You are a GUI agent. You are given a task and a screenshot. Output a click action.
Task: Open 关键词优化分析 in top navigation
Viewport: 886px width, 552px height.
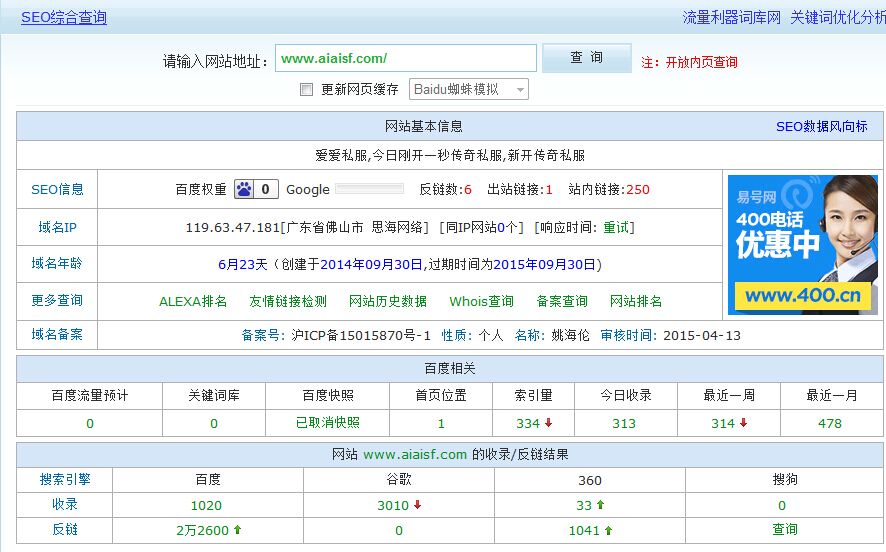pyautogui.click(x=837, y=18)
